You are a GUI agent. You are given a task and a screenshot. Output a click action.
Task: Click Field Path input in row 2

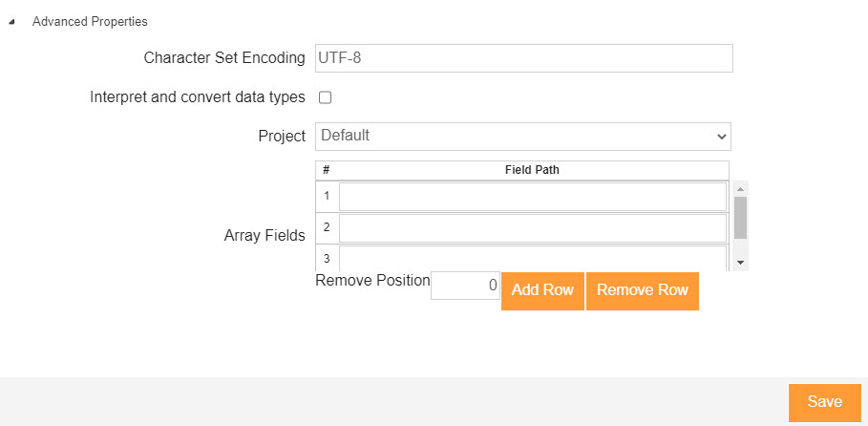click(x=532, y=228)
